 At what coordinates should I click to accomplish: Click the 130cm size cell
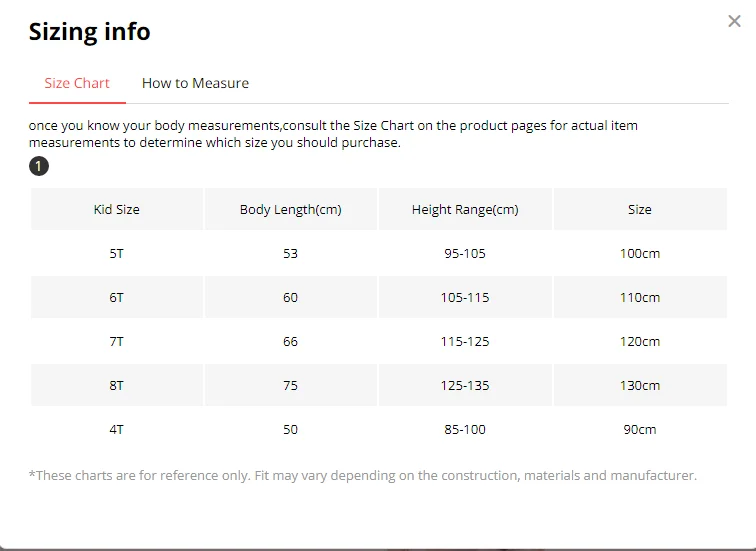coord(640,385)
